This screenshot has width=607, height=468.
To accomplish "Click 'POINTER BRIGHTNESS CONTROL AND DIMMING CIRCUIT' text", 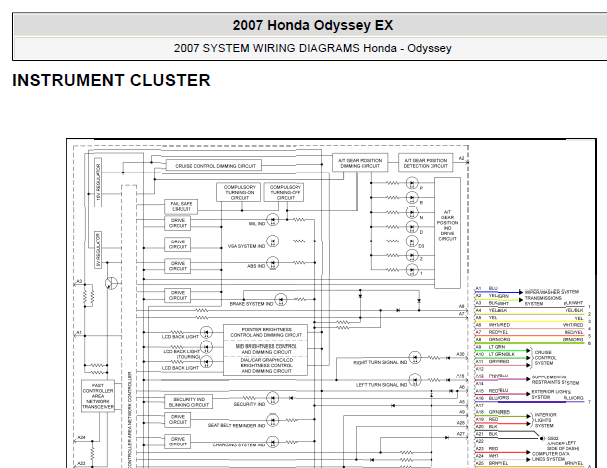I will pyautogui.click(x=266, y=332).
